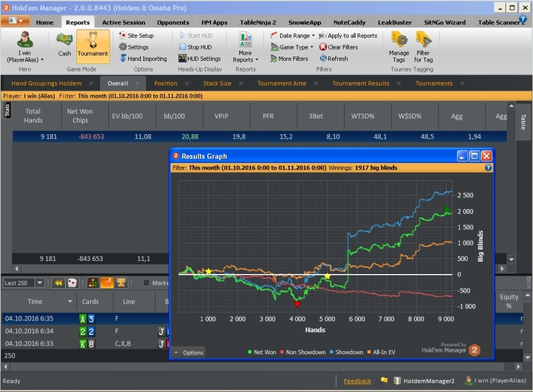This screenshot has height=392, width=533.
Task: Click the VPIP column header
Action: coord(222,116)
